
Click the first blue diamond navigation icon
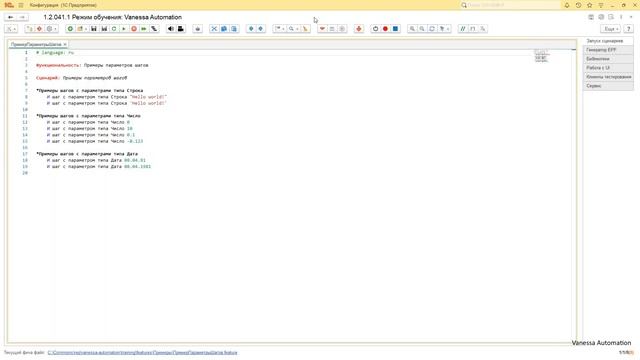[x=251, y=29]
